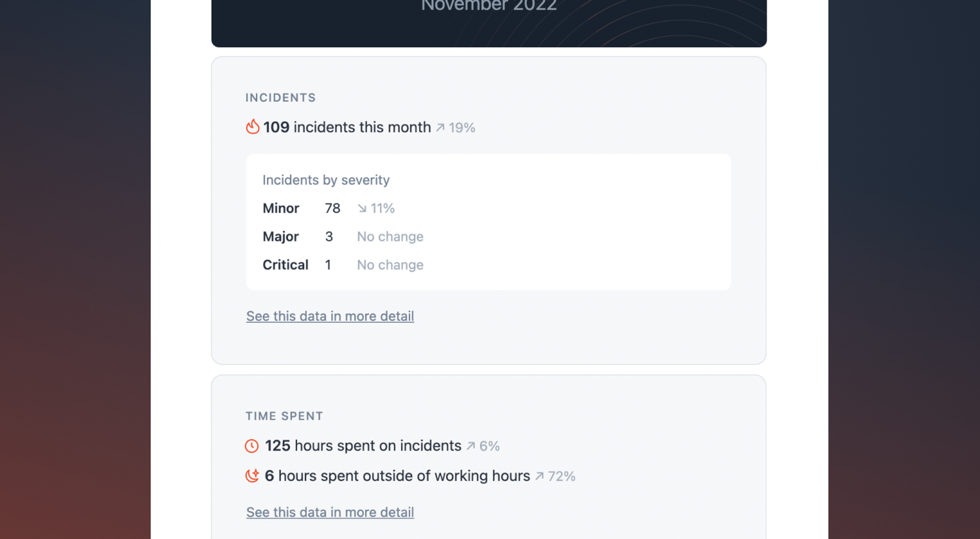
Task: Click the up arrow next to 6%
Action: tap(471, 446)
